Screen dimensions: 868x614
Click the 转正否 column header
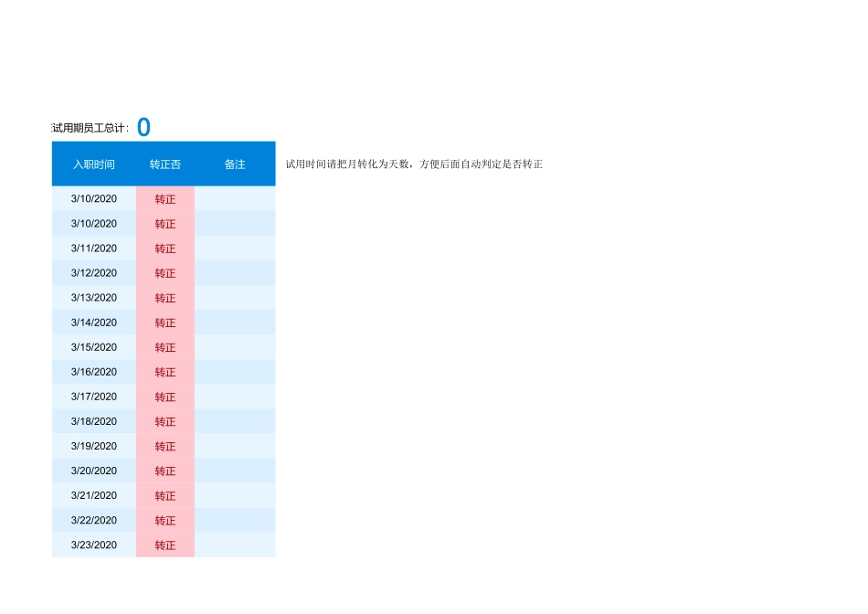click(165, 164)
